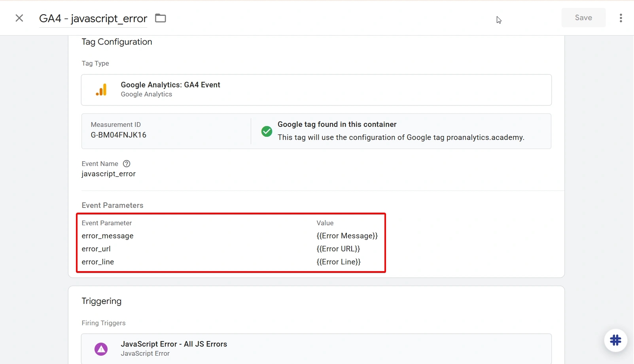Edit the tag name GA4 - javascript_error
This screenshot has width=634, height=364.
(93, 19)
